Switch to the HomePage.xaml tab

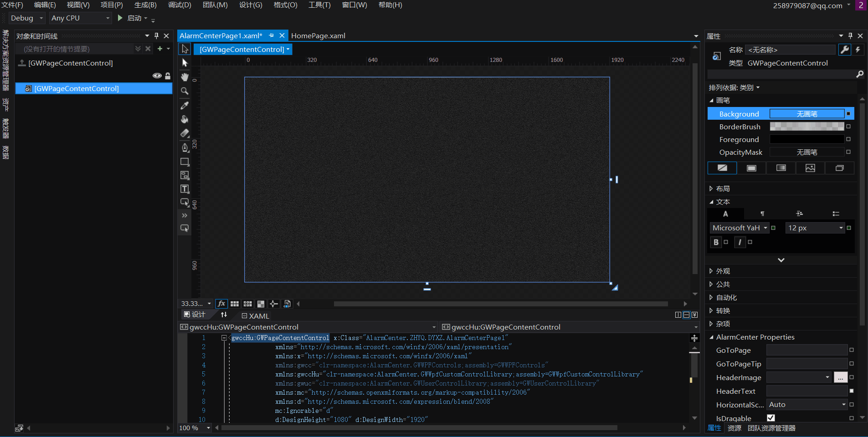pyautogui.click(x=318, y=36)
